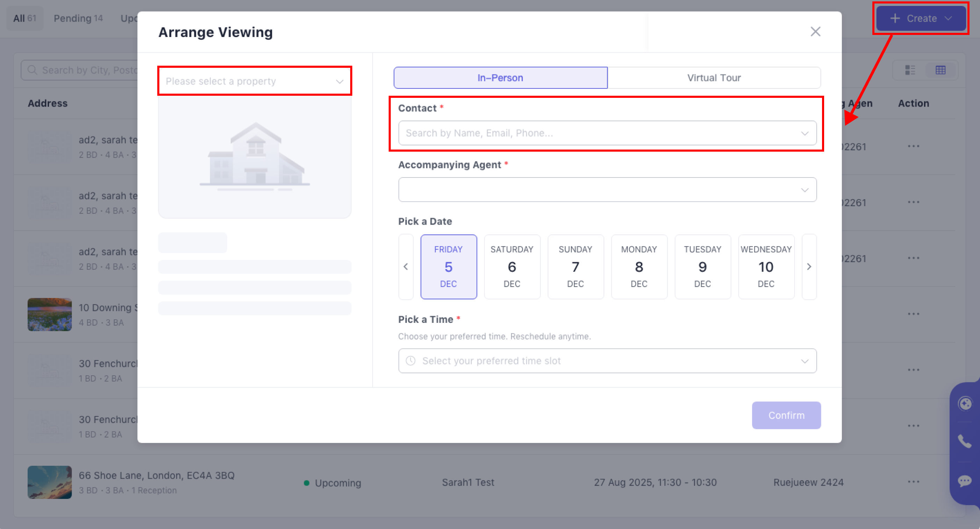Viewport: 980px width, 529px height.
Task: Select the Virtual Tour viewing option
Action: point(714,78)
